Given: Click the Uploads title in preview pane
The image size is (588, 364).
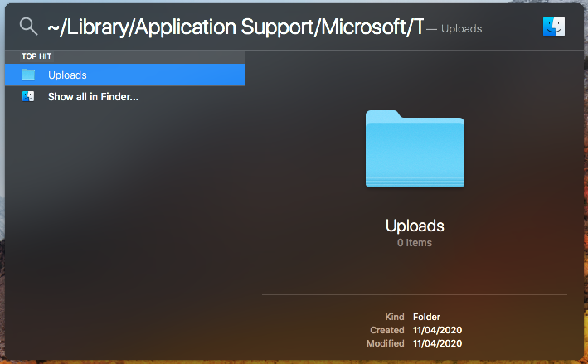Looking at the screenshot, I should 415,226.
